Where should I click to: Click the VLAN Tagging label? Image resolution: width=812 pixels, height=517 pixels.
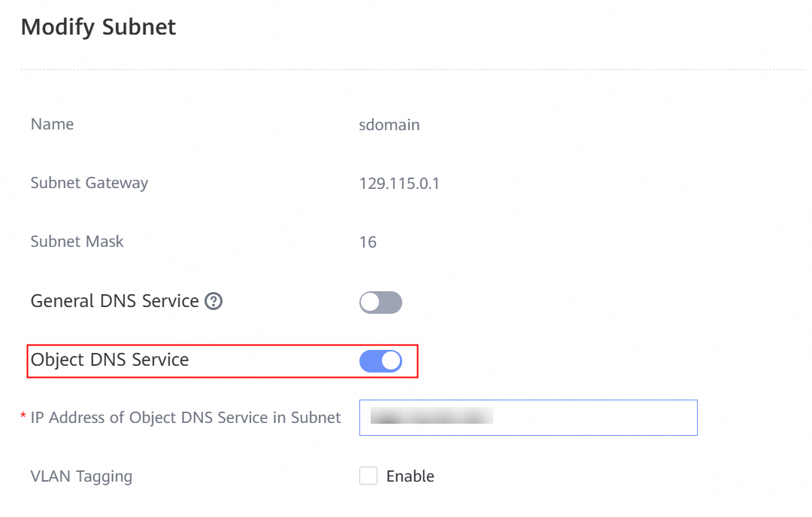81,476
